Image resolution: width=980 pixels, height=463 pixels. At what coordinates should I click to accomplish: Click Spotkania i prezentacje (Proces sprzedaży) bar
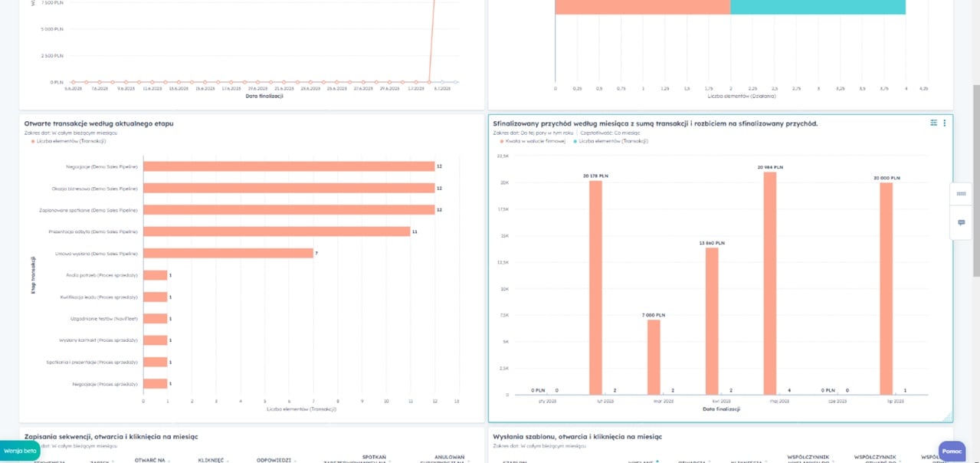click(x=156, y=362)
